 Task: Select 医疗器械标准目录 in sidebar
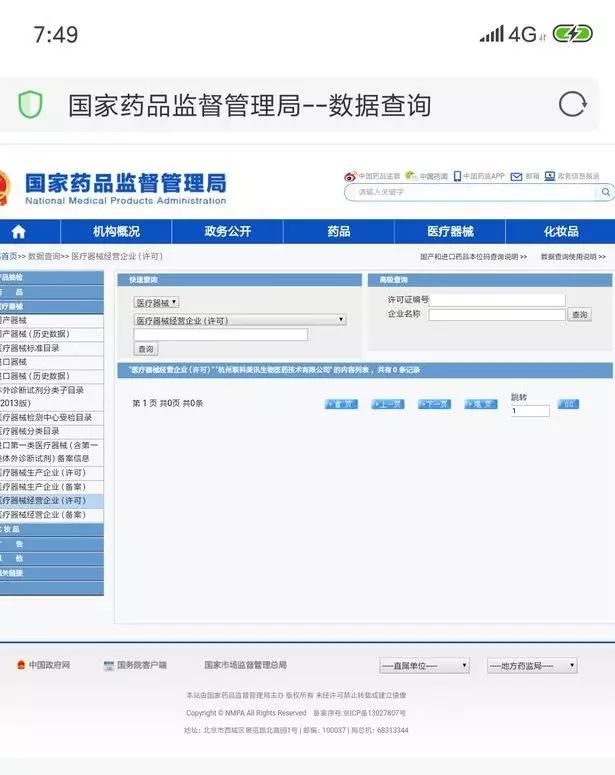[x=52, y=348]
